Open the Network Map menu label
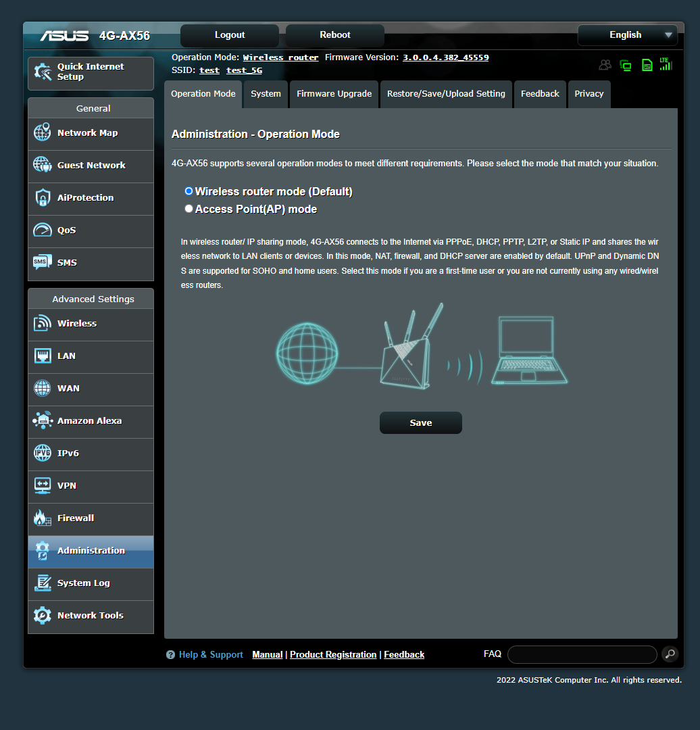The height and width of the screenshot is (730, 700). click(88, 132)
